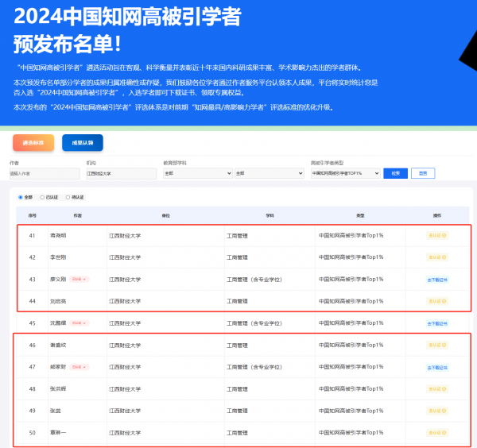Screen dimensions: 477x448
Task: Select the 全部 radio button
Action: pos(21,197)
